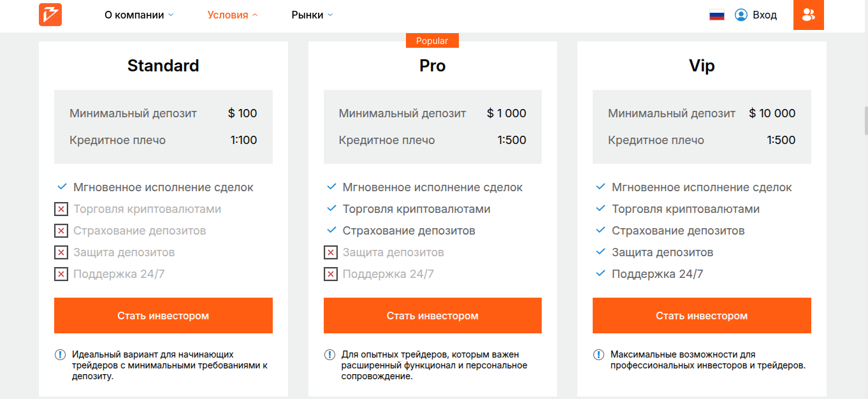
Task: Click the orange company logo icon
Action: click(x=50, y=15)
